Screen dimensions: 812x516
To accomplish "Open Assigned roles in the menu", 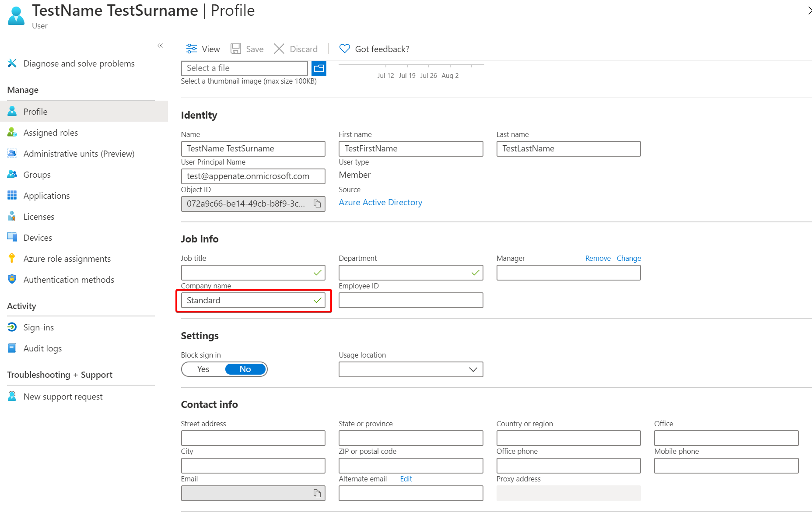I will tap(50, 133).
